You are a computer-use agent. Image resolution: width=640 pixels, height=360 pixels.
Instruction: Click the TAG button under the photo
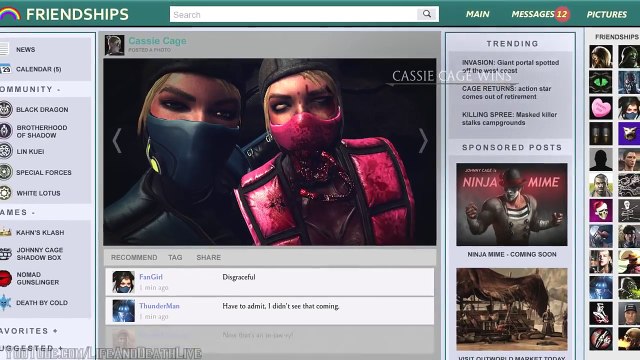175,258
